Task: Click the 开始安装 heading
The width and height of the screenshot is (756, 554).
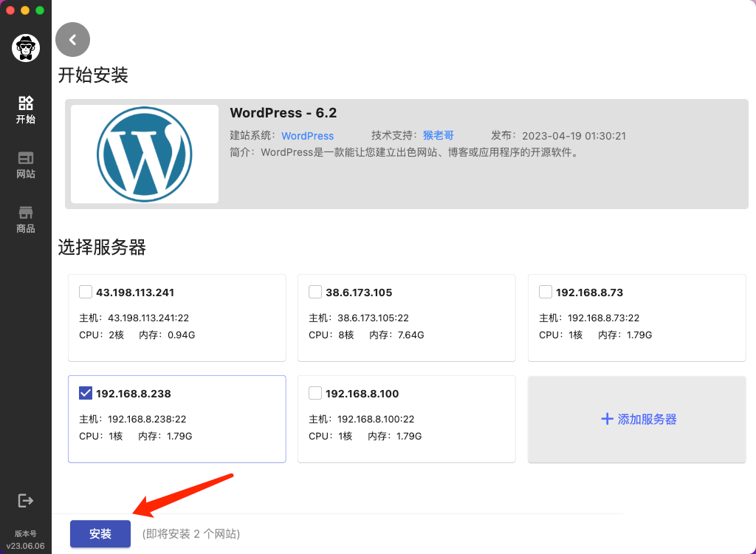Action: coord(93,75)
